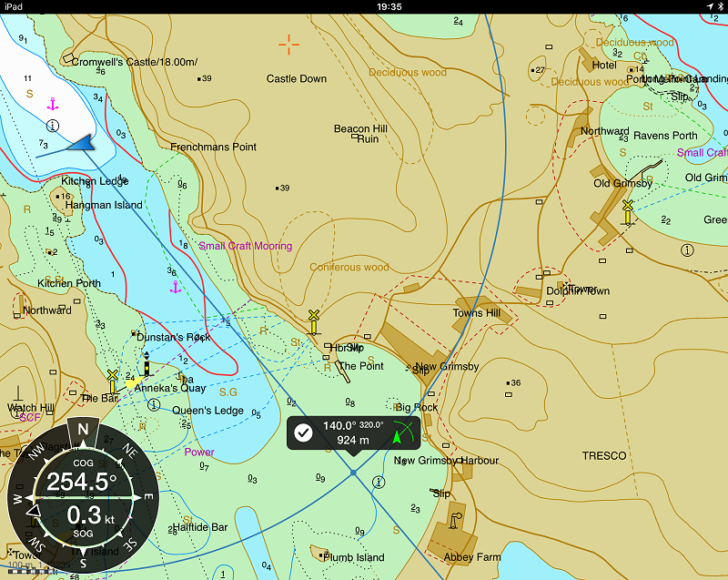728x580 pixels.
Task: Tap the Frenchmans Point label
Action: (213, 147)
